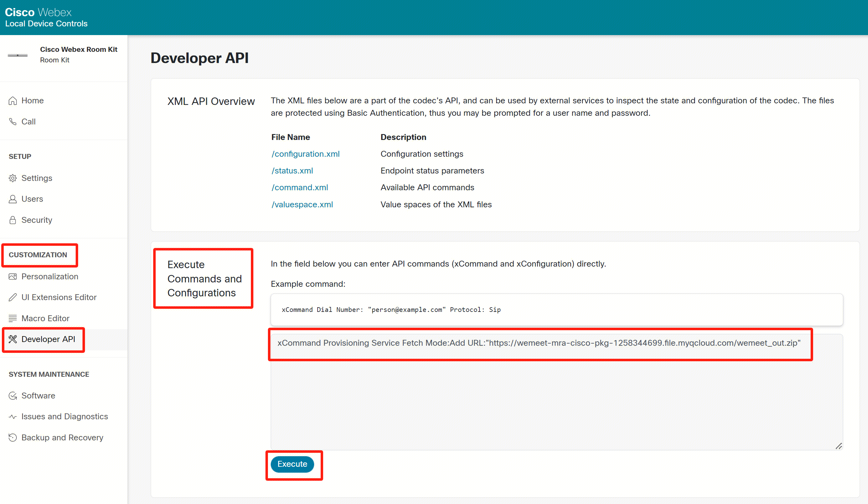Screen dimensions: 868x504
Task: Open the Home menu item
Action: 64,101
